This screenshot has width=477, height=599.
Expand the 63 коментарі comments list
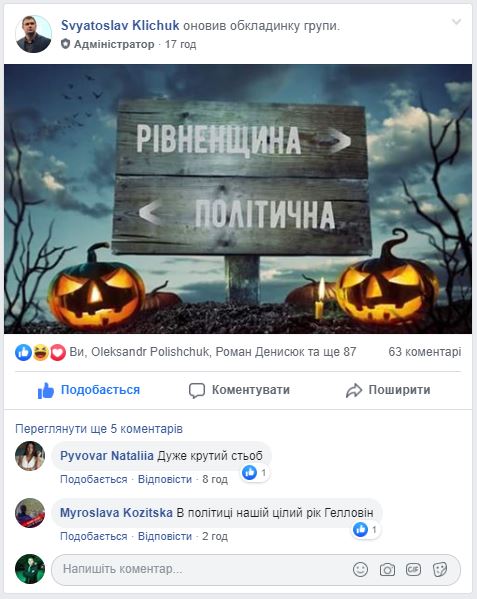[425, 352]
